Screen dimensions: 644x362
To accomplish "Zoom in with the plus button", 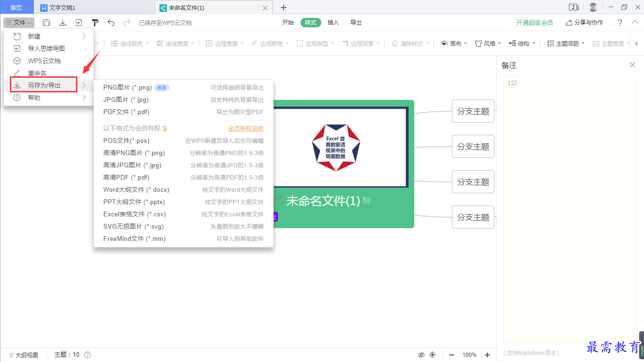I will coord(487,355).
